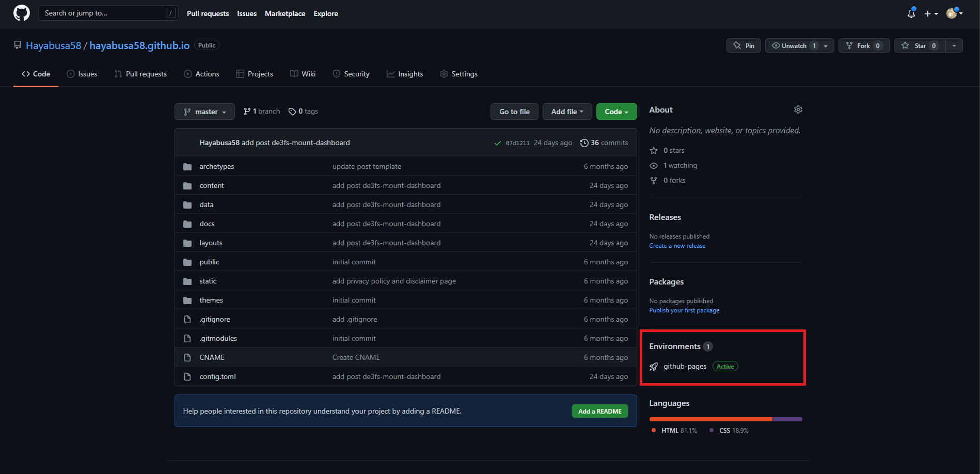Click the .gitignore file icon
This screenshot has width=980, height=474.
[187, 320]
